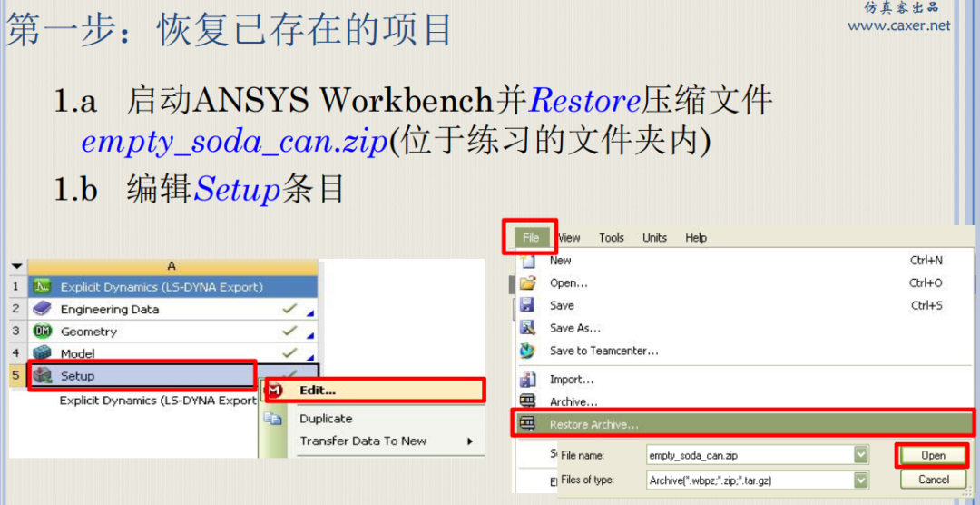Open the Tools menu

(x=612, y=238)
